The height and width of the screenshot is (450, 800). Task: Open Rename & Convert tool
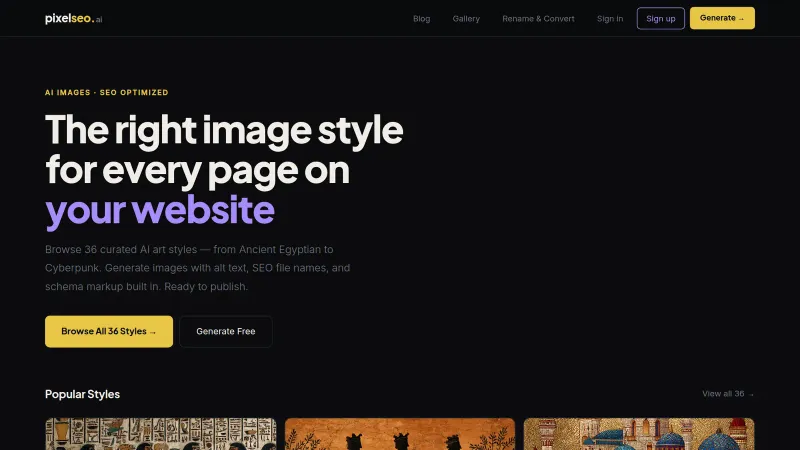(538, 18)
